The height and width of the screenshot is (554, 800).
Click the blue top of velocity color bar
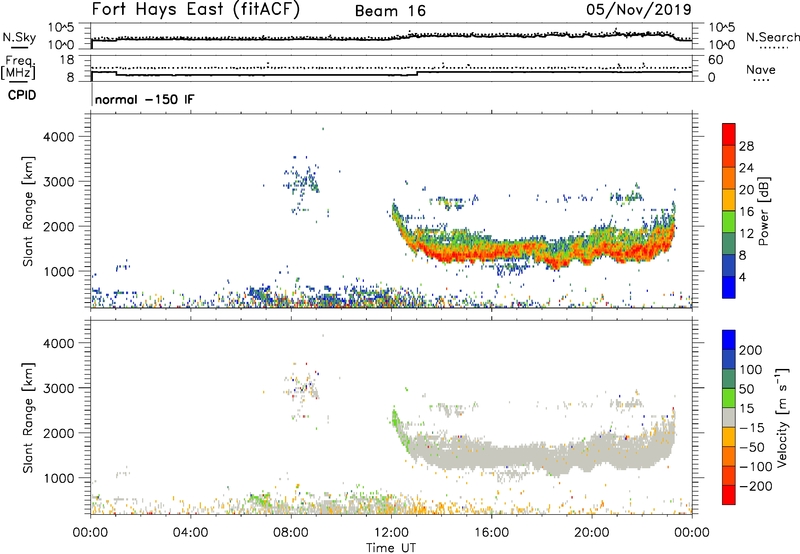[x=729, y=340]
